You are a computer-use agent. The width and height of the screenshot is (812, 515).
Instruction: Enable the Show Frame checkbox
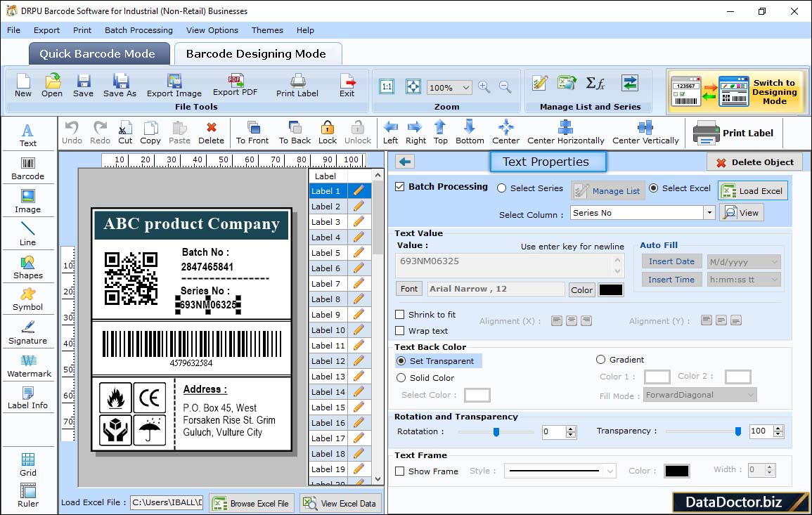[x=400, y=471]
